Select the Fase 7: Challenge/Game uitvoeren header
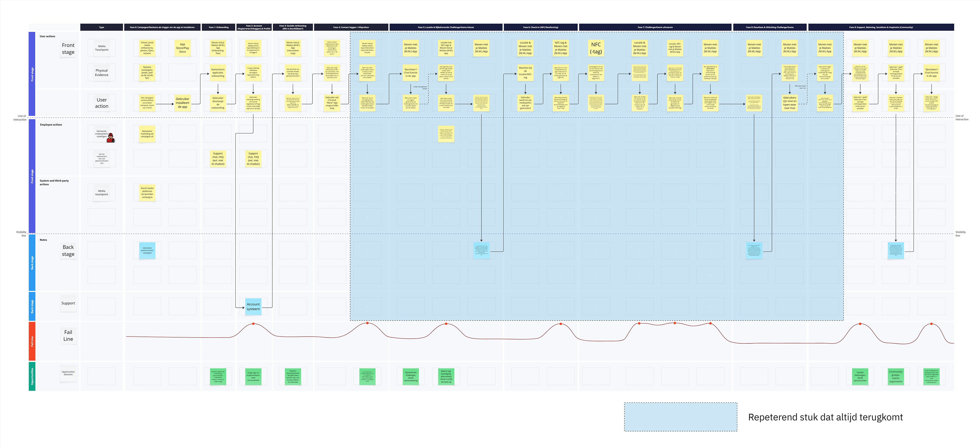Viewport: 980px width, 448px height. [655, 27]
